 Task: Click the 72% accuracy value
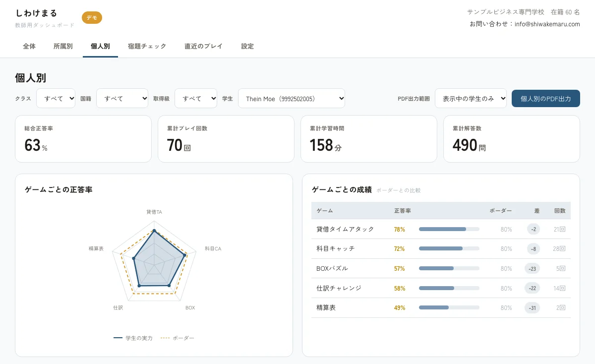400,248
